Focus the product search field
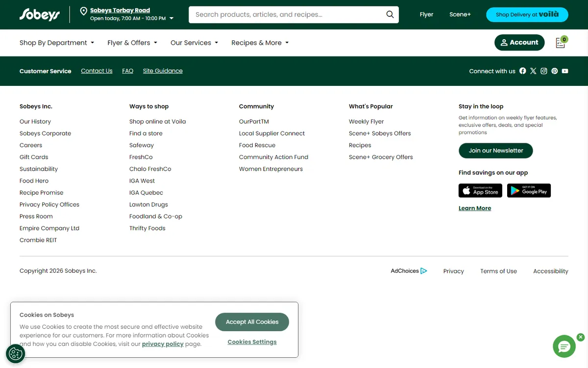Viewport: 588px width, 368px height. (287, 15)
